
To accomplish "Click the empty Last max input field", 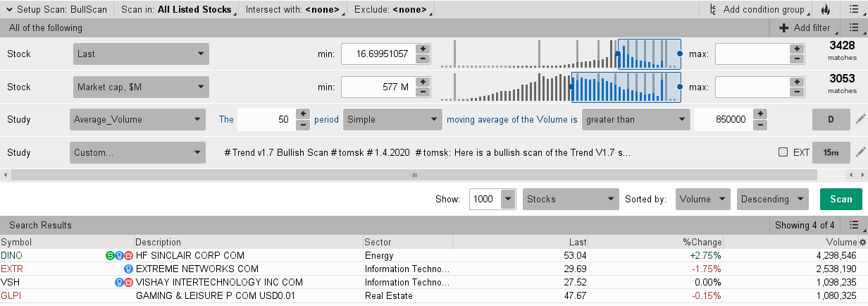I will pyautogui.click(x=752, y=54).
